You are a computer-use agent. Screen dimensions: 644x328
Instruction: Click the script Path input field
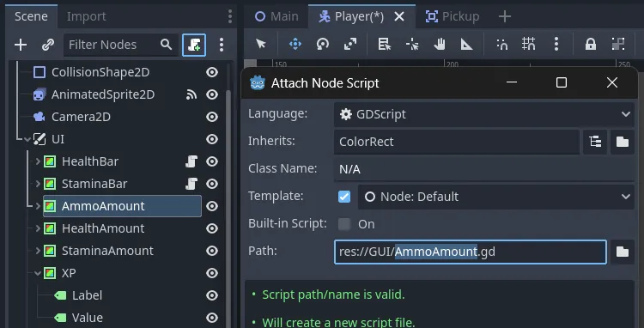(x=471, y=252)
